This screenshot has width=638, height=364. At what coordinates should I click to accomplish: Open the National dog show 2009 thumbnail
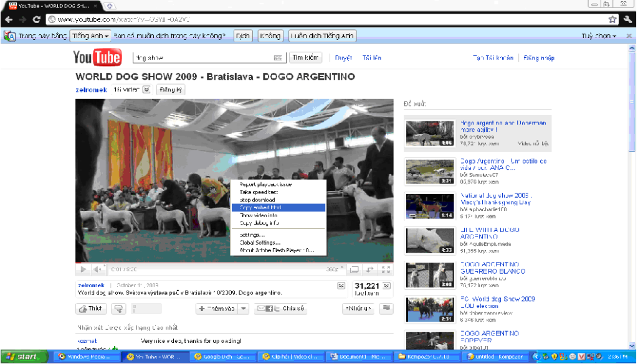pyautogui.click(x=430, y=206)
